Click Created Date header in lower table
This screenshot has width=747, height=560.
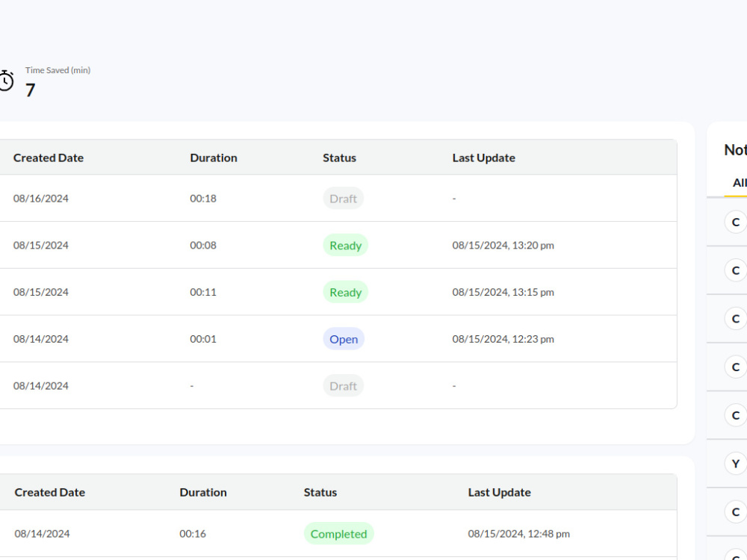(x=49, y=492)
